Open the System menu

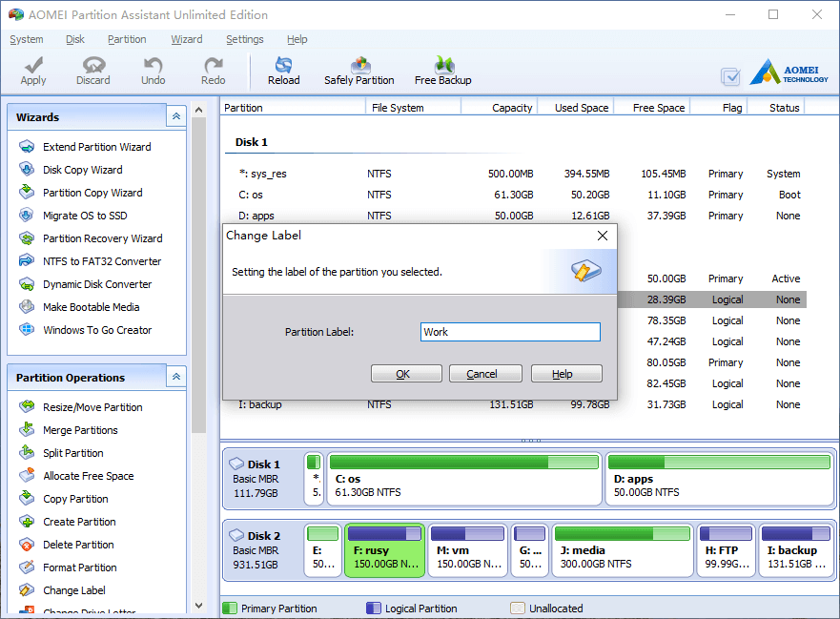27,39
